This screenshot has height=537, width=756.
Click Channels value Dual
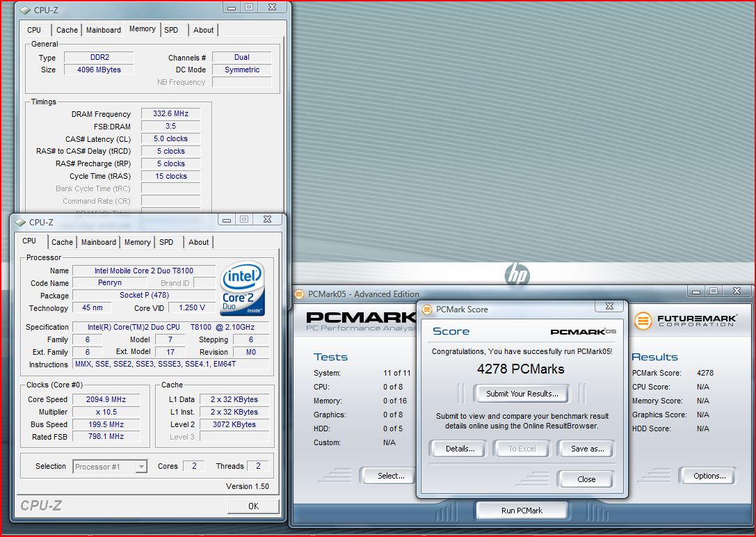click(241, 57)
